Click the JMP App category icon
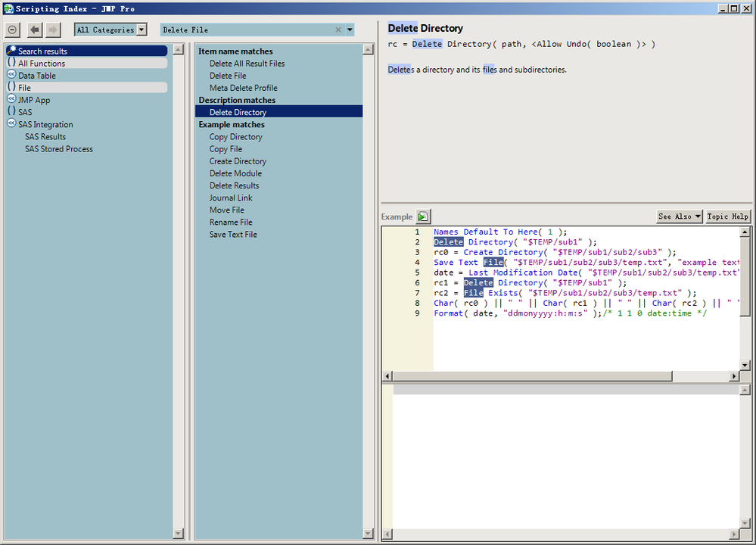This screenshot has width=756, height=545. pos(11,100)
